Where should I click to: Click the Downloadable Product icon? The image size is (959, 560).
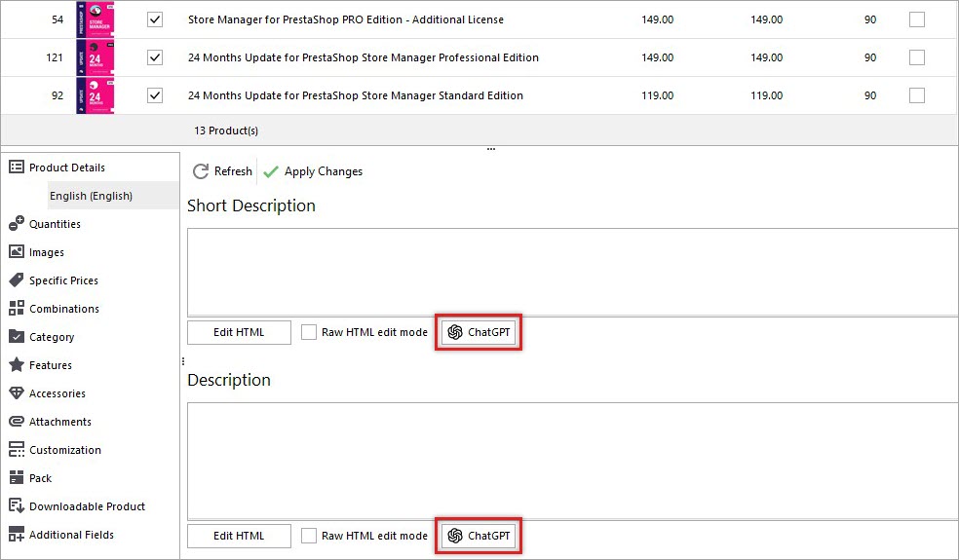click(x=17, y=505)
